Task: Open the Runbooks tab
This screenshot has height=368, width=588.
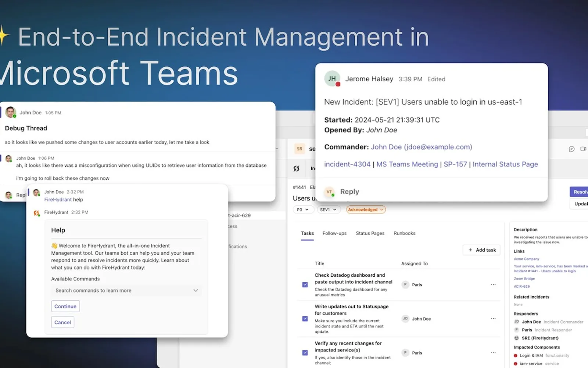Action: tap(404, 233)
